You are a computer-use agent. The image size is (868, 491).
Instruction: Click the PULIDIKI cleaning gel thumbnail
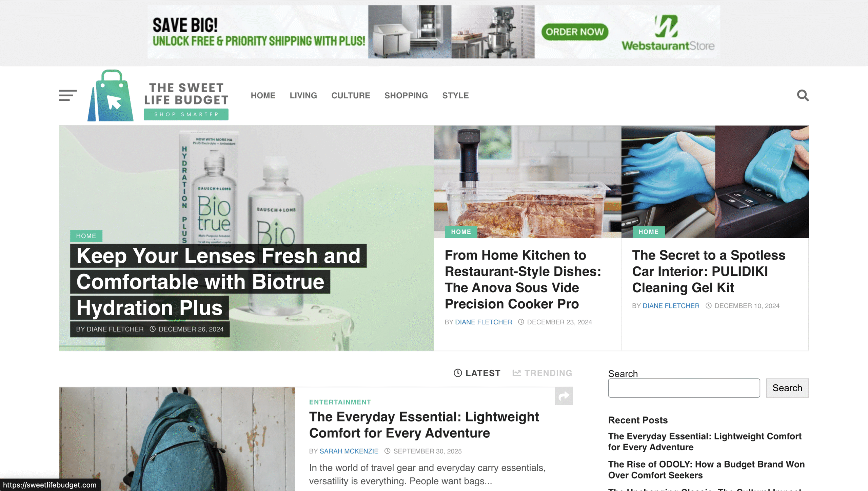tap(715, 182)
